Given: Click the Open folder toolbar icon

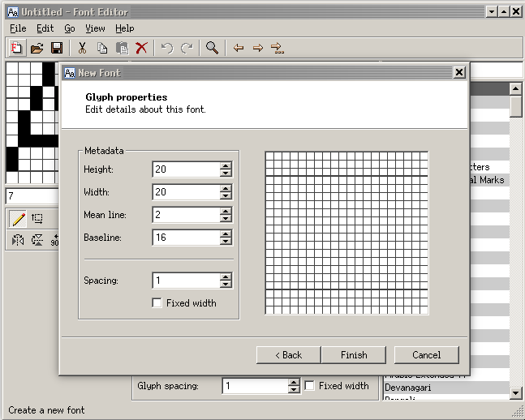Looking at the screenshot, I should [37, 49].
